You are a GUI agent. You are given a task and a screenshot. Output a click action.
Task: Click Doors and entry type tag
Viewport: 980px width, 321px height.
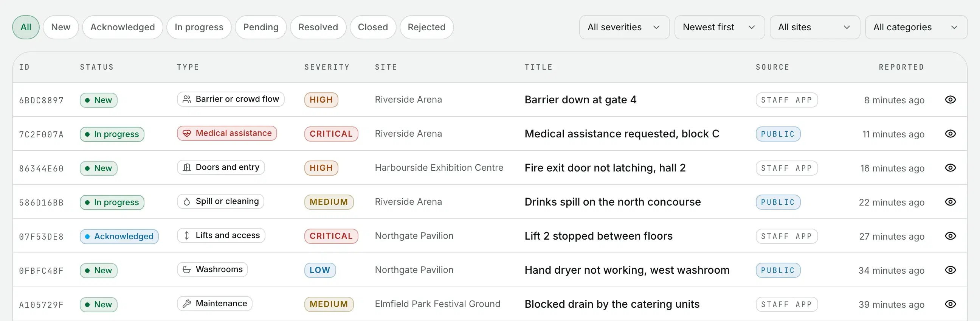[221, 168]
